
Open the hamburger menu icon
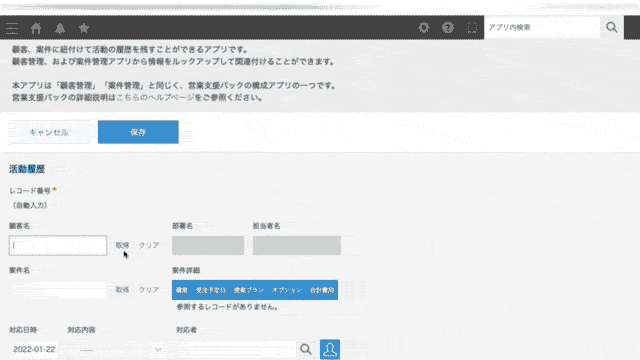point(12,28)
